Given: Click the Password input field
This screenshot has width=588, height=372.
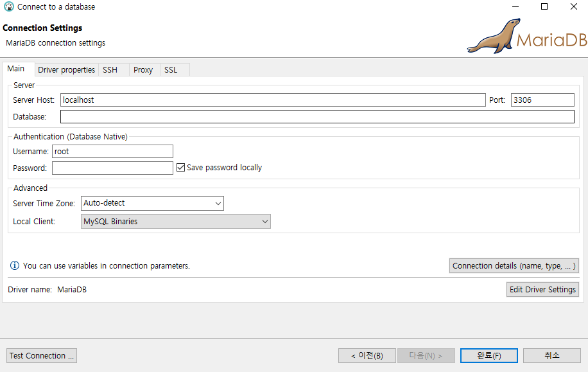Looking at the screenshot, I should pyautogui.click(x=112, y=168).
